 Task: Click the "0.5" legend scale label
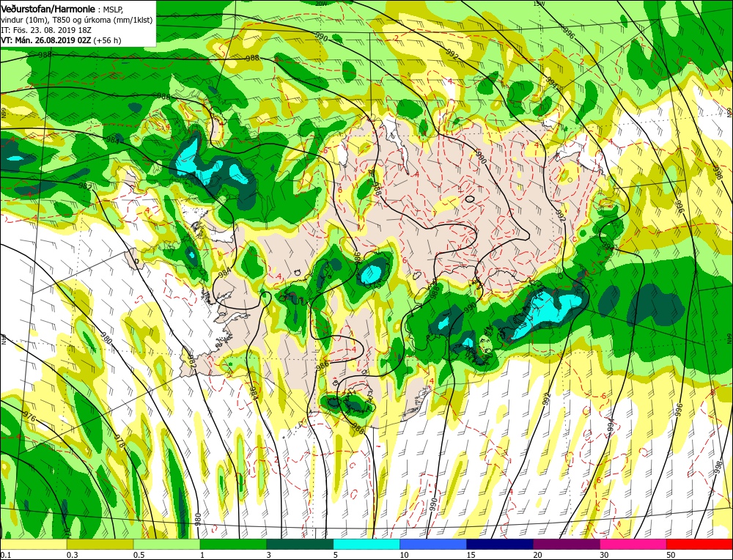[139, 555]
